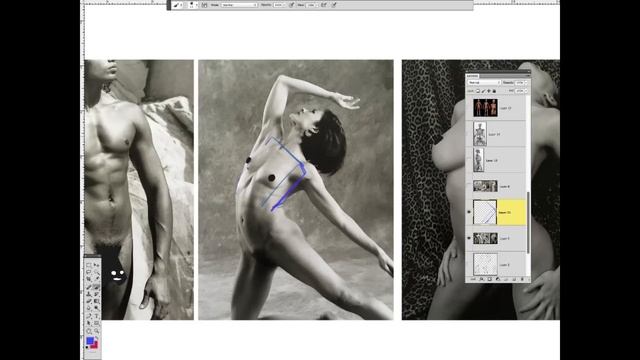
Task: Create a new layer group
Action: (x=506, y=279)
